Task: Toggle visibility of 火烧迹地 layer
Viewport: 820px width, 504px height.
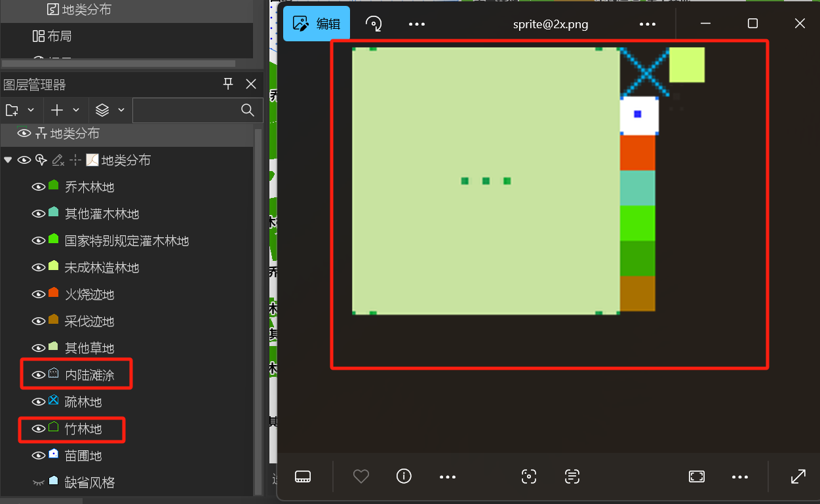Action: 39,294
